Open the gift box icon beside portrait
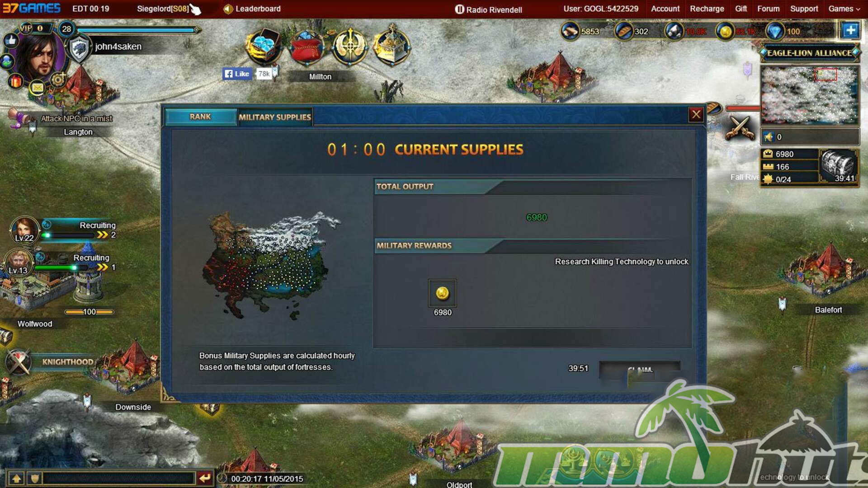 tap(16, 81)
